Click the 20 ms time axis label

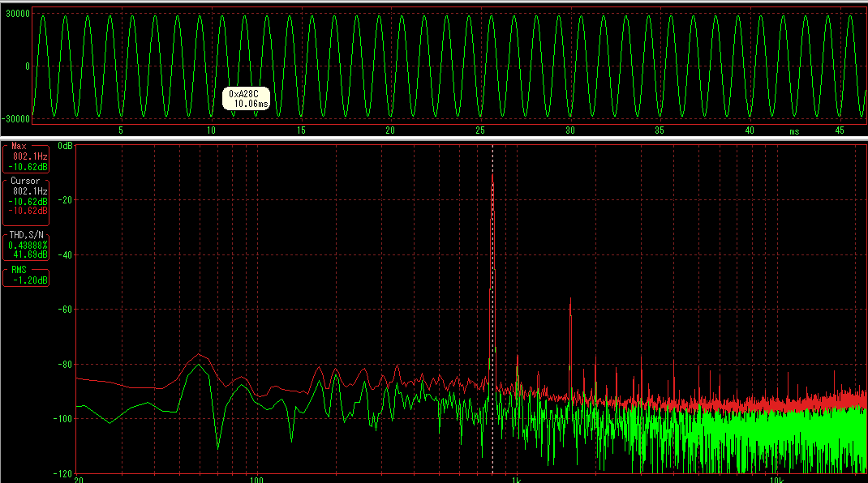pos(390,130)
